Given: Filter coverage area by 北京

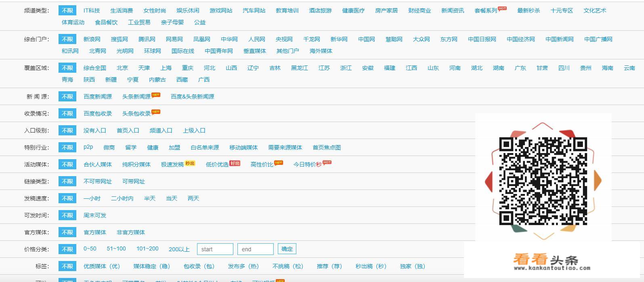Looking at the screenshot, I should (122, 68).
